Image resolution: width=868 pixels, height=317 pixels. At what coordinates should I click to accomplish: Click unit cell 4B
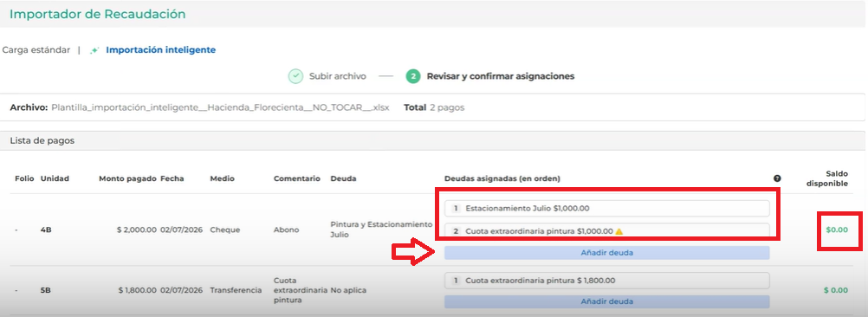click(x=46, y=230)
